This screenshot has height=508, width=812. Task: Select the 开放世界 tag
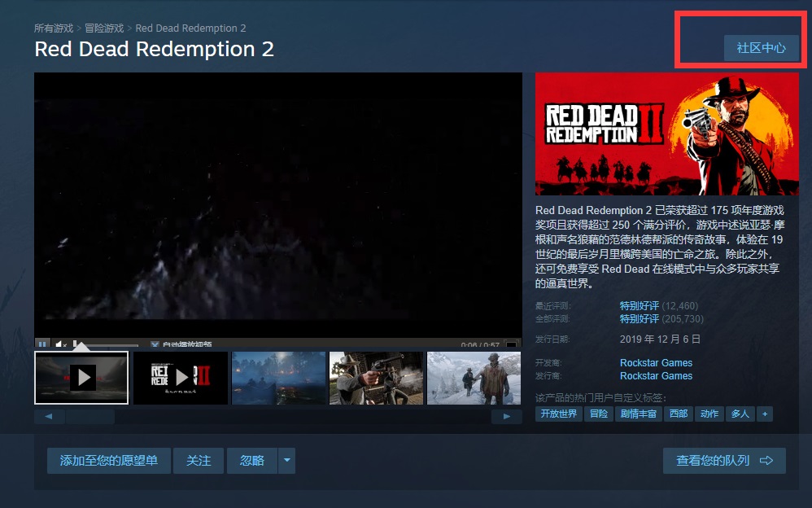558,414
